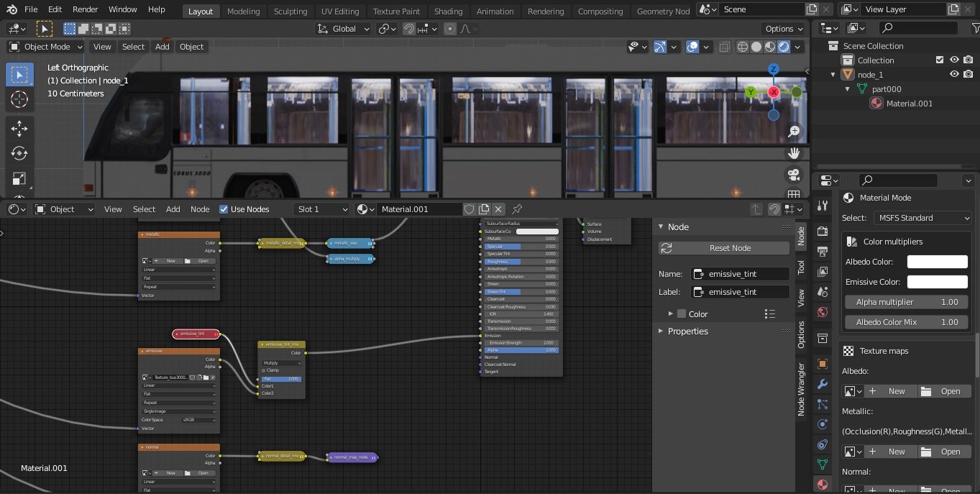Uncheck the Collection exclude checkbox

(x=939, y=60)
